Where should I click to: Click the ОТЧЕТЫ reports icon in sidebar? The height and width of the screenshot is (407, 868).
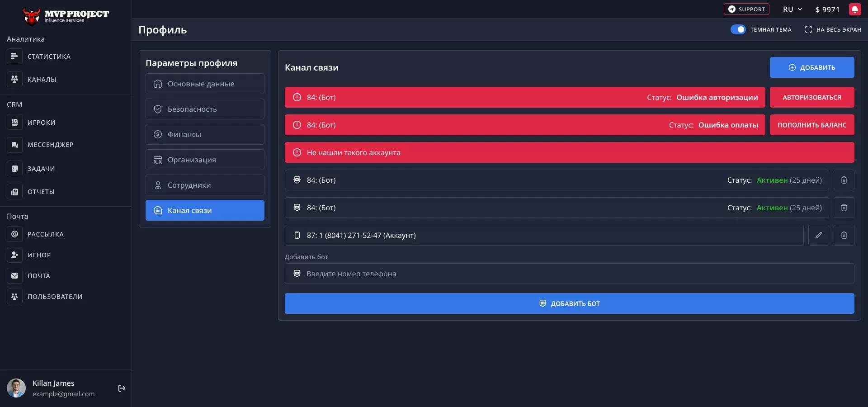[14, 192]
